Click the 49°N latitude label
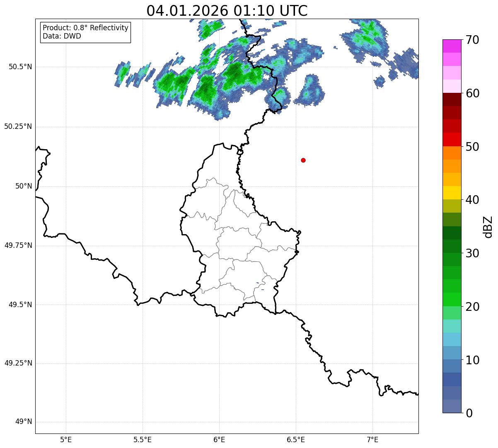This screenshot has width=498, height=448. click(x=24, y=422)
